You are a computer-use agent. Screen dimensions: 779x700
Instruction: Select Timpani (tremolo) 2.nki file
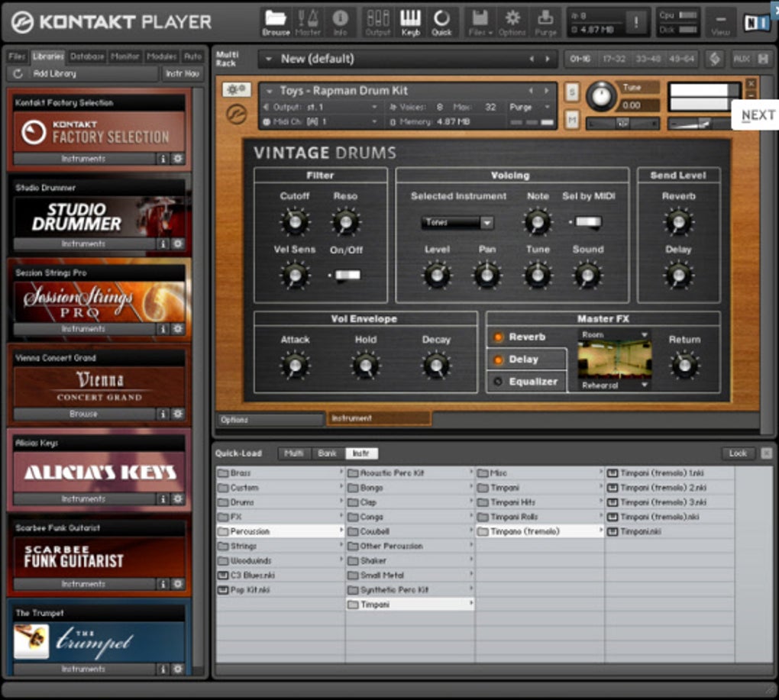tap(670, 488)
